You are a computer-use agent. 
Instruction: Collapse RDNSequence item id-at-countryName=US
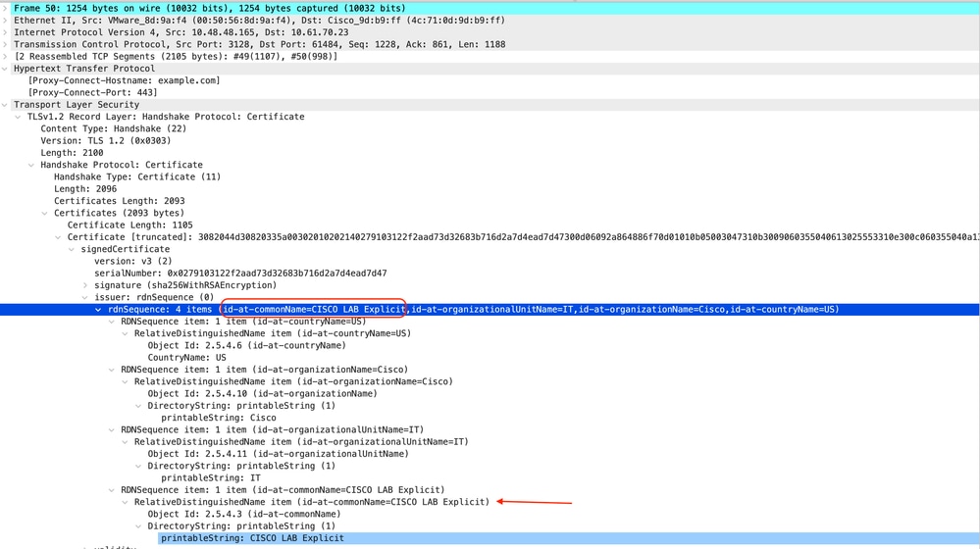tap(112, 322)
